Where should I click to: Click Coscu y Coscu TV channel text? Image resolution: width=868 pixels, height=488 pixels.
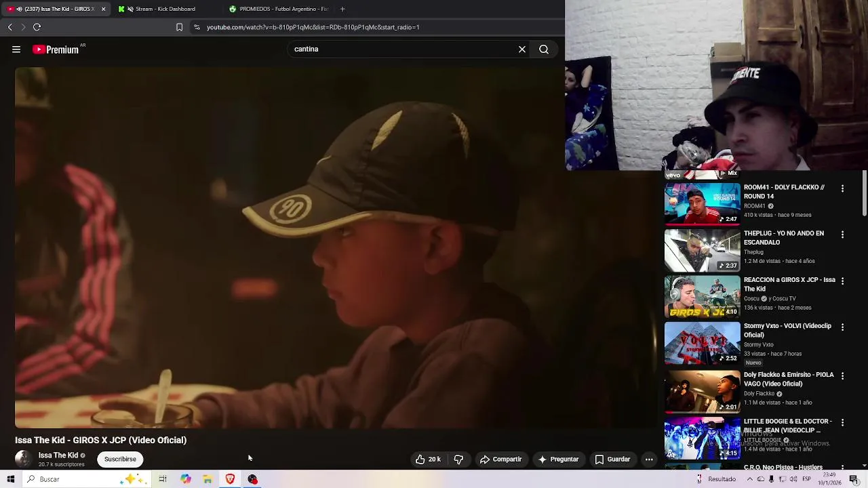tap(770, 299)
